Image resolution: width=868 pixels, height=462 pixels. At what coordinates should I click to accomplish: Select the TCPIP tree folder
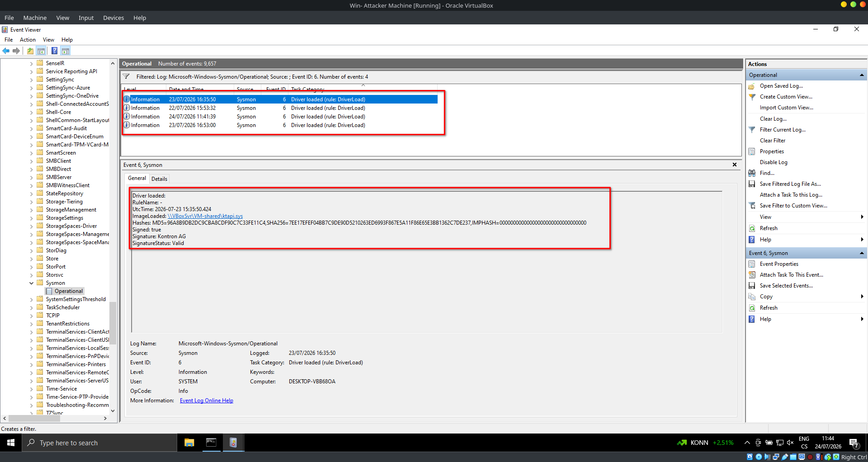(x=52, y=316)
